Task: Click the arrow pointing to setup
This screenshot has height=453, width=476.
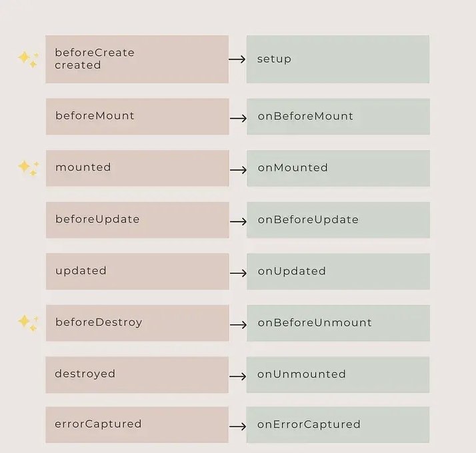Action: [x=237, y=59]
